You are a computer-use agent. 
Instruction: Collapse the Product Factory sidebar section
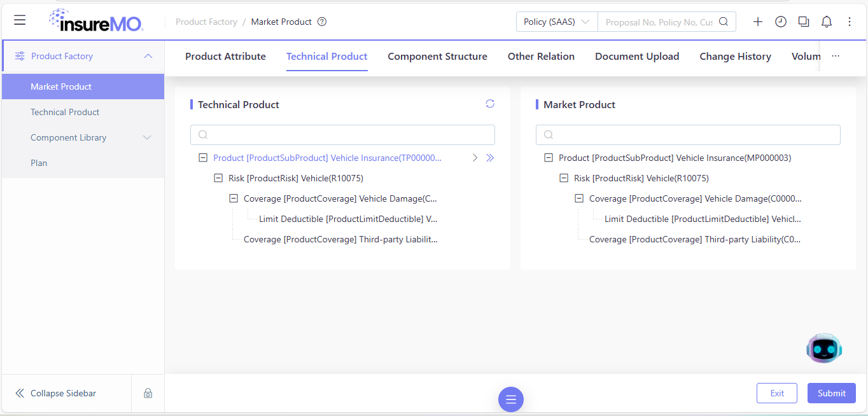(148, 56)
